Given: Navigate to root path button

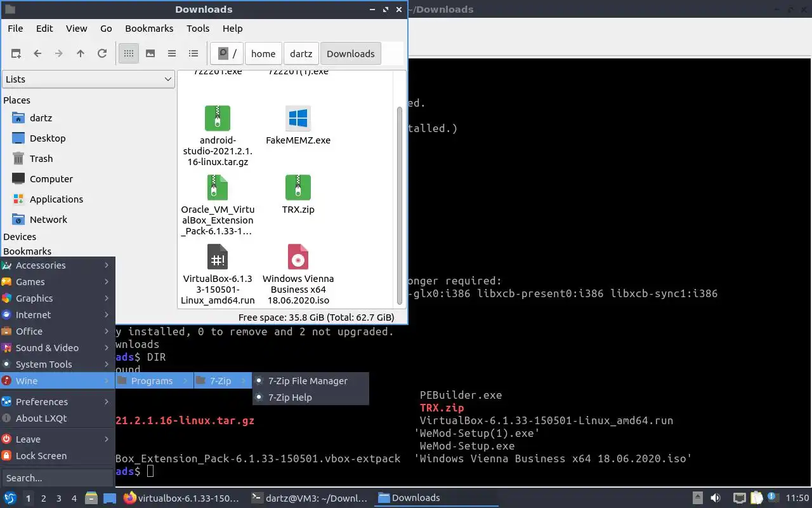Looking at the screenshot, I should coord(227,54).
